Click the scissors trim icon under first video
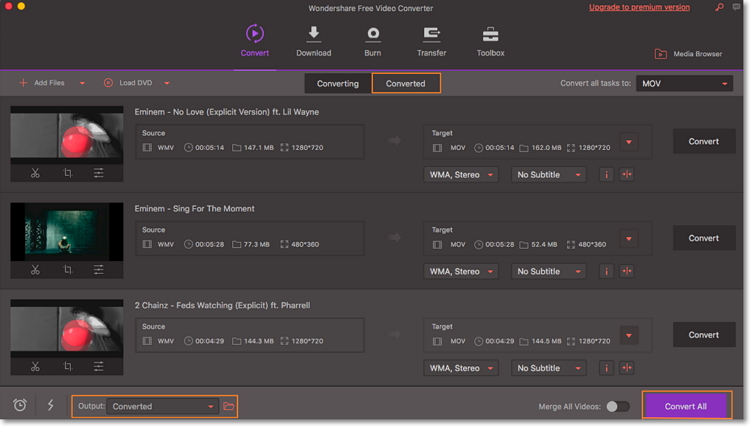The image size is (750, 426). point(35,173)
